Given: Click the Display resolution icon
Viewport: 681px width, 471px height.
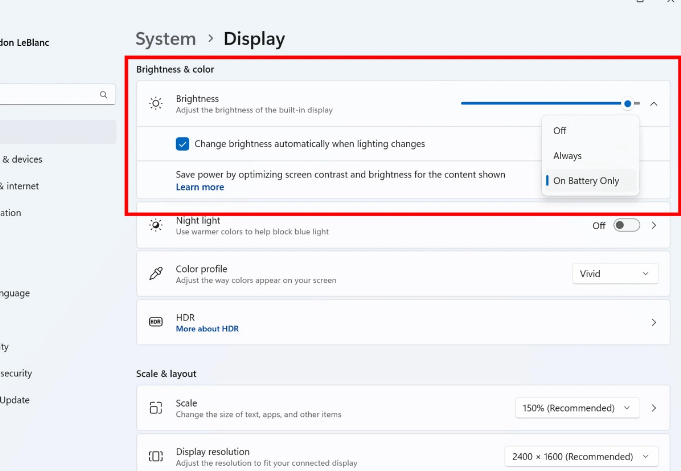Looking at the screenshot, I should (155, 456).
